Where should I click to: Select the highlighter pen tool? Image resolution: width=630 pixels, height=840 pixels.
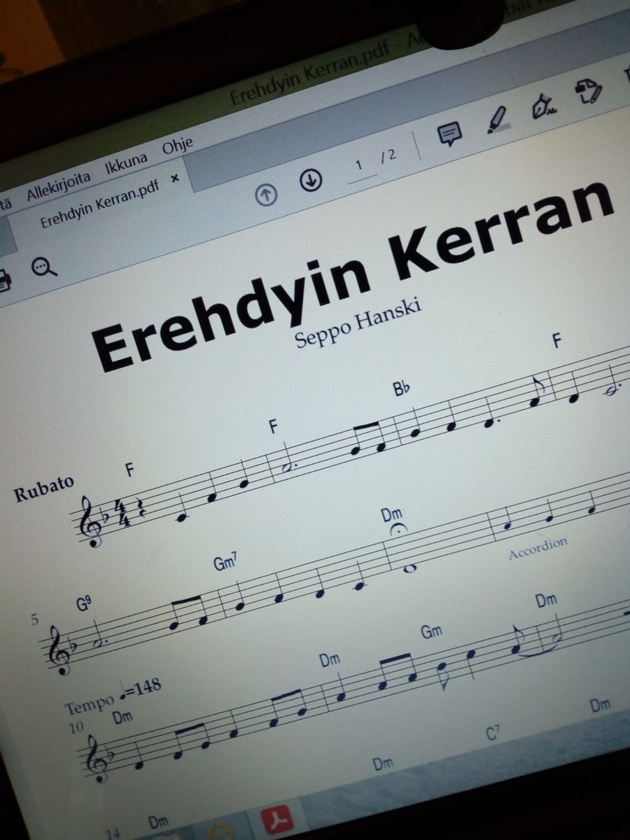click(498, 118)
